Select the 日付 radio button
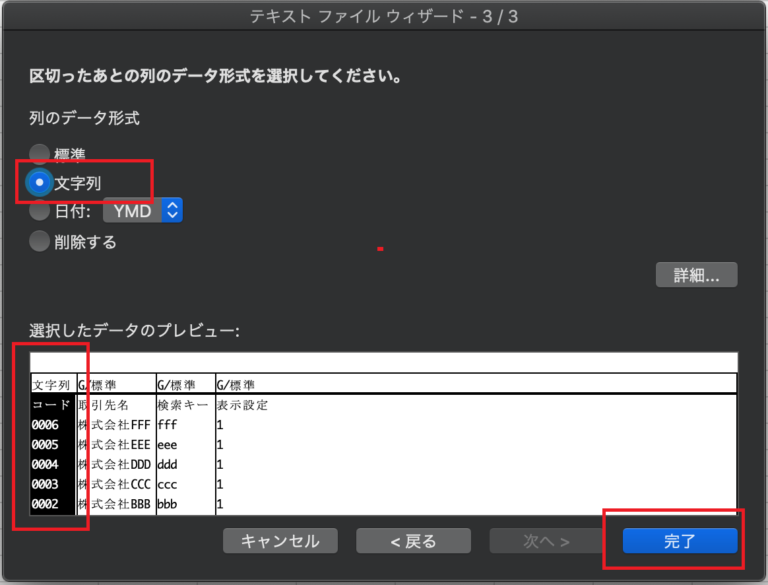The width and height of the screenshot is (768, 585). tap(39, 211)
